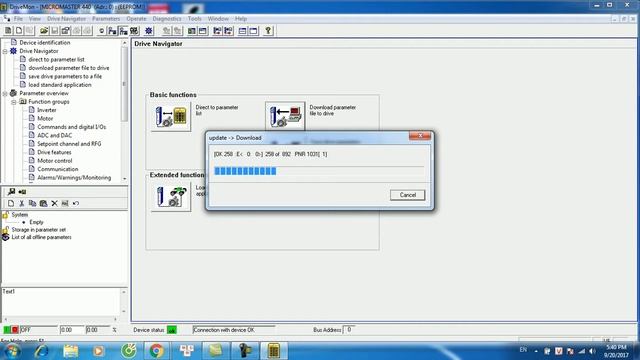Open Google Chrome from the taskbar
The width and height of the screenshot is (640, 360).
(x=156, y=351)
